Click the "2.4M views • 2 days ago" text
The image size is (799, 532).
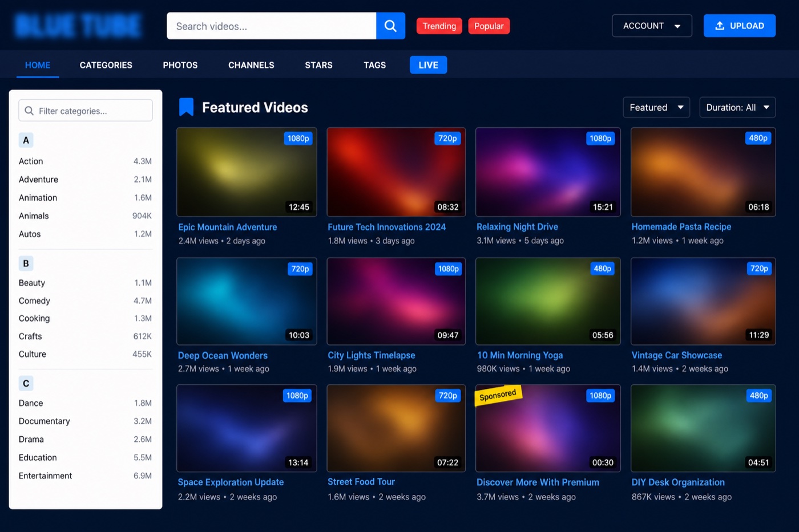pyautogui.click(x=222, y=241)
